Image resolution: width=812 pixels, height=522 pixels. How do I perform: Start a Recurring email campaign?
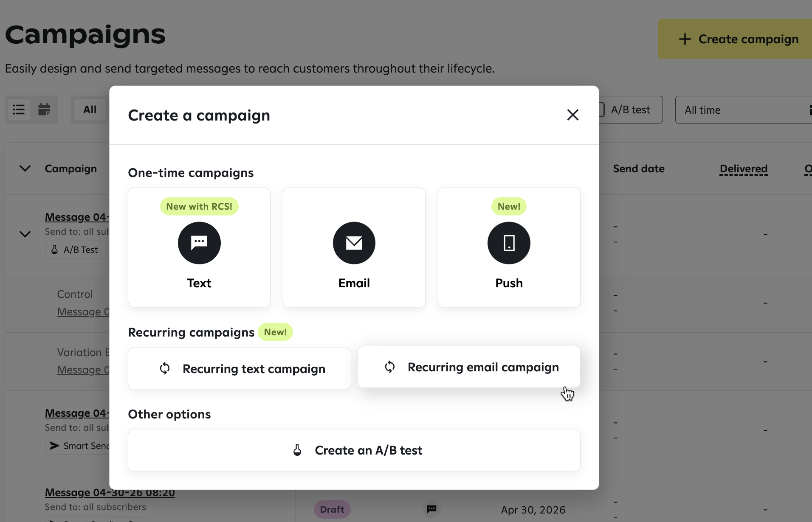(x=468, y=367)
